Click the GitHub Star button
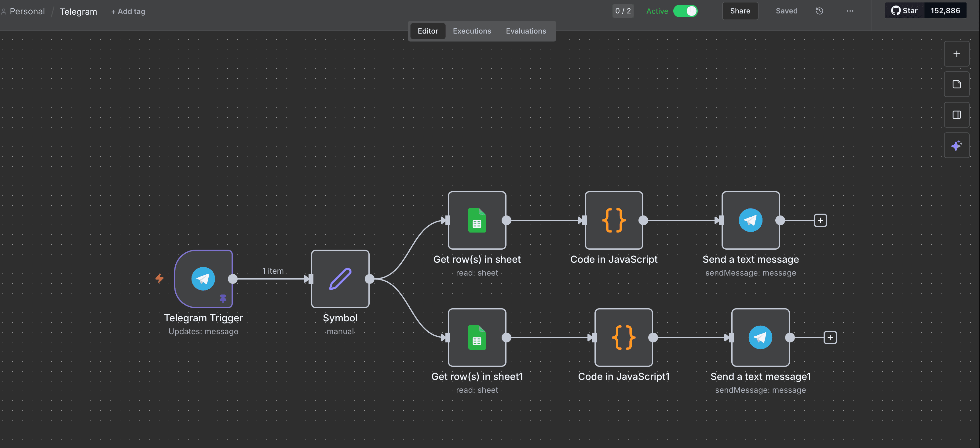The height and width of the screenshot is (448, 980). click(904, 11)
